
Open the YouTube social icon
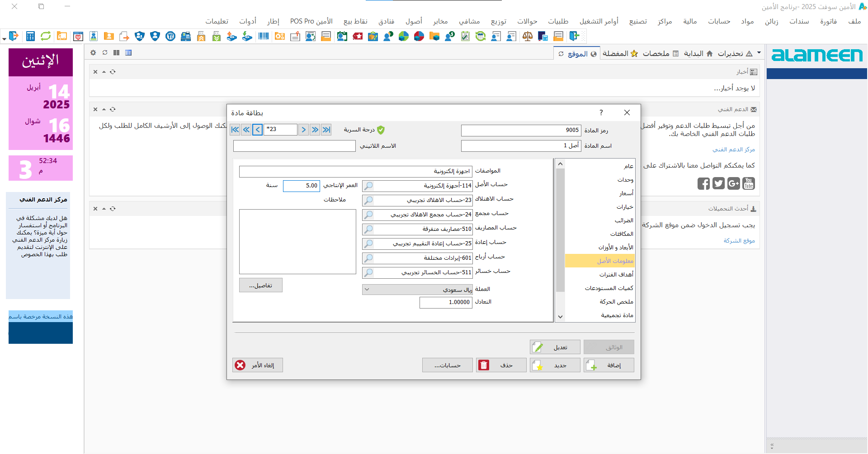click(749, 183)
